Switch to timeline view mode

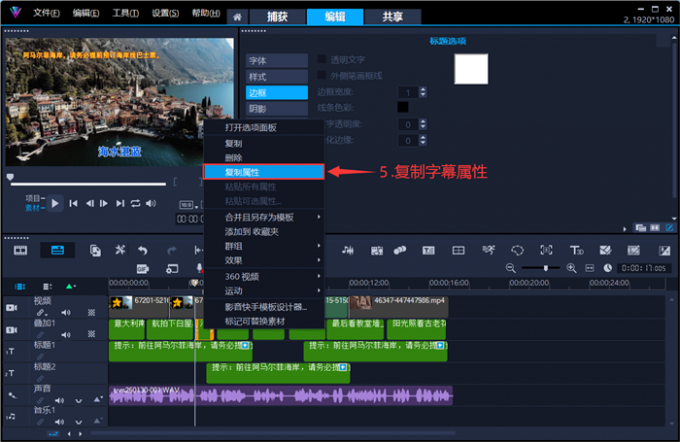click(x=57, y=250)
